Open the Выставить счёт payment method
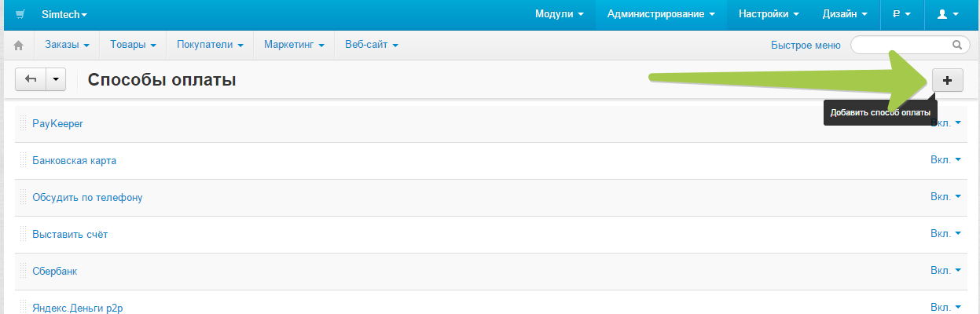 tap(70, 234)
